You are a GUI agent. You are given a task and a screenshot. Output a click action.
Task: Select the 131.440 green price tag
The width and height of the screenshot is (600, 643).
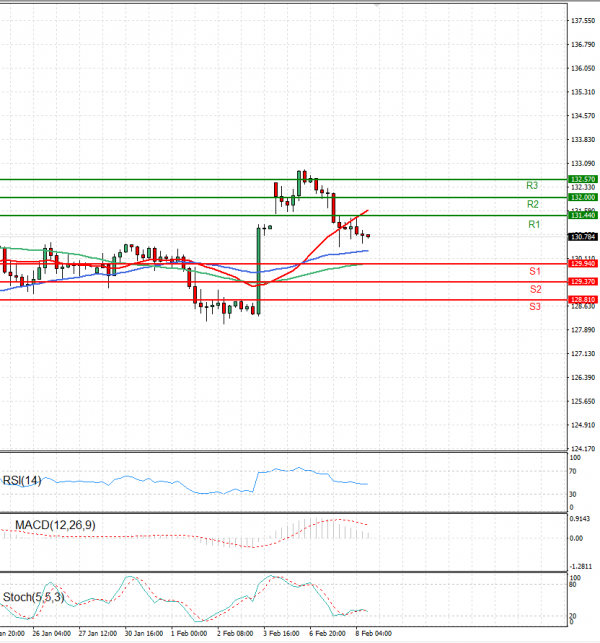583,215
